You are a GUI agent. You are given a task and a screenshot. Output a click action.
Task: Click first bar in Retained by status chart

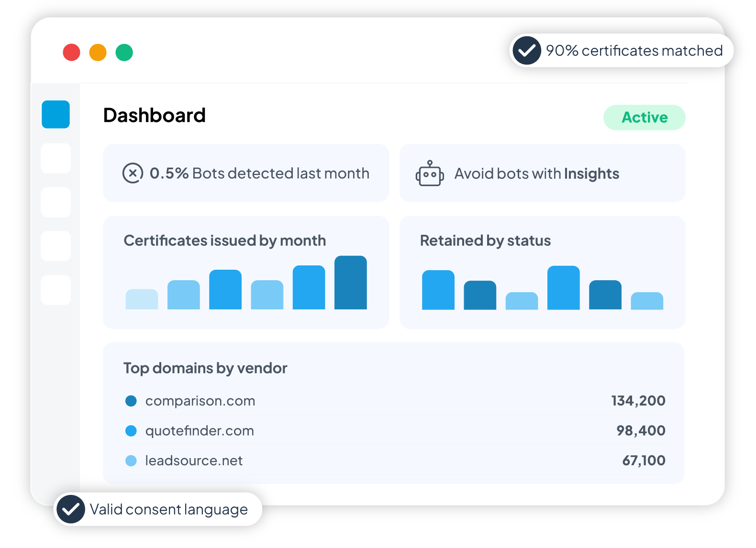(438, 290)
